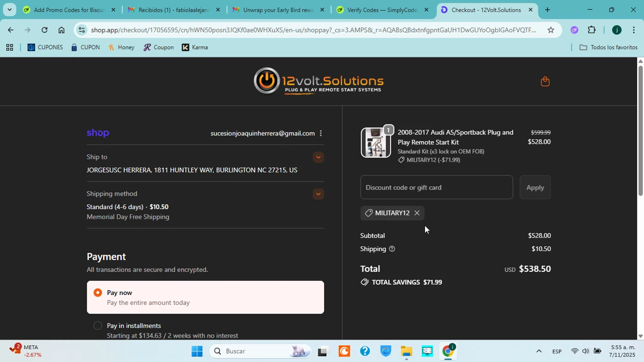The width and height of the screenshot is (644, 362).
Task: Click the checkout URL address bar
Action: 313,30
